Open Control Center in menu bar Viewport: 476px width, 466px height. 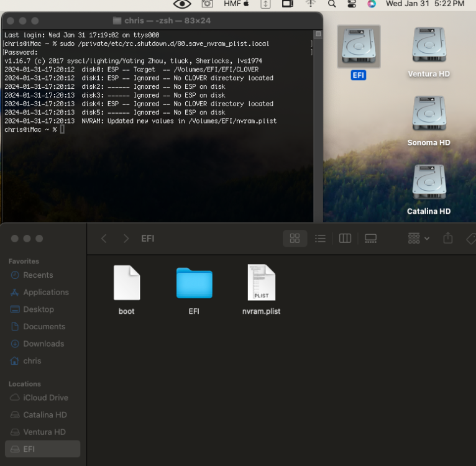(352, 4)
